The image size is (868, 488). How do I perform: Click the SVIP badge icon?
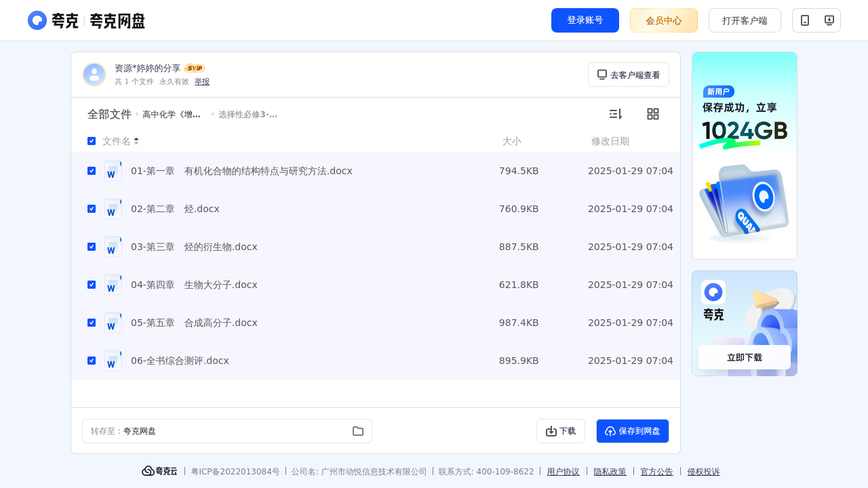[195, 68]
